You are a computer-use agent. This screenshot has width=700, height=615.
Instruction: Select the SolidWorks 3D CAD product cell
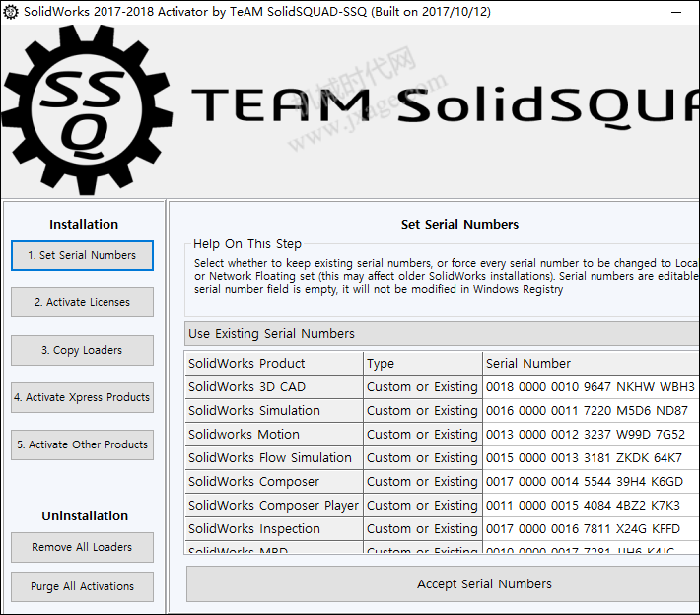274,387
